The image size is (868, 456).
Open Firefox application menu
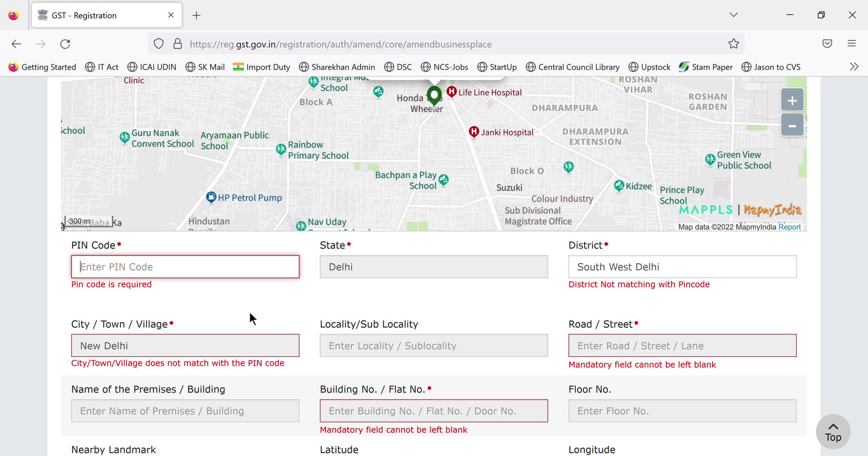(x=852, y=44)
